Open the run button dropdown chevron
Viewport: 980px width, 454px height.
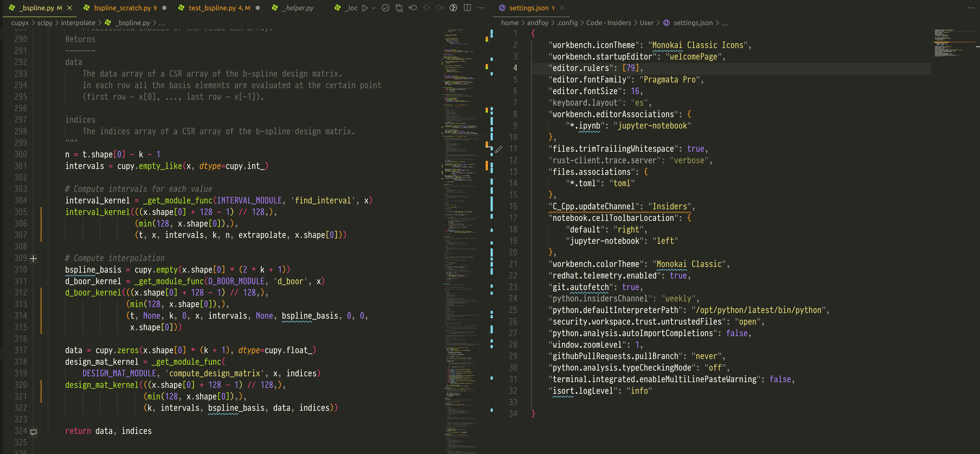pyautogui.click(x=373, y=8)
